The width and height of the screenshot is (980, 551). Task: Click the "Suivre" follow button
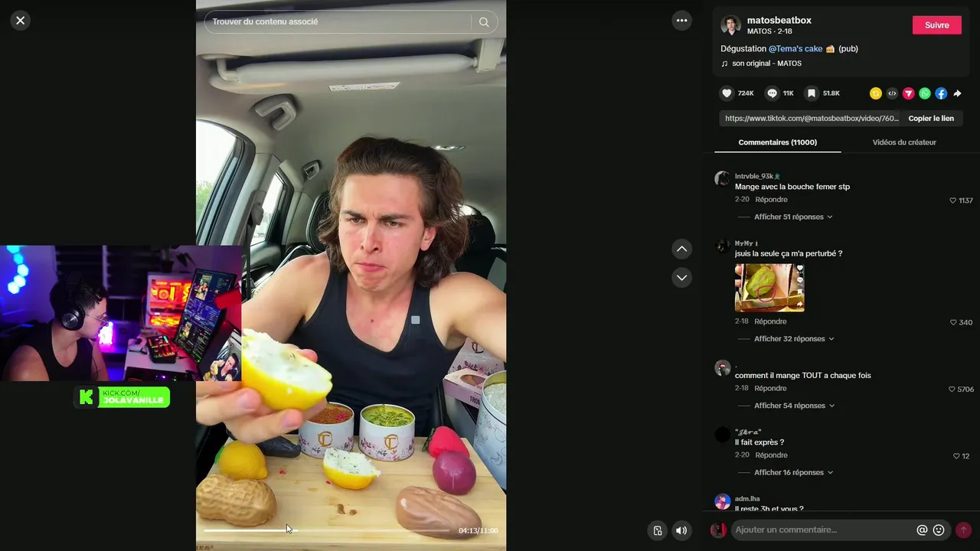pyautogui.click(x=936, y=25)
